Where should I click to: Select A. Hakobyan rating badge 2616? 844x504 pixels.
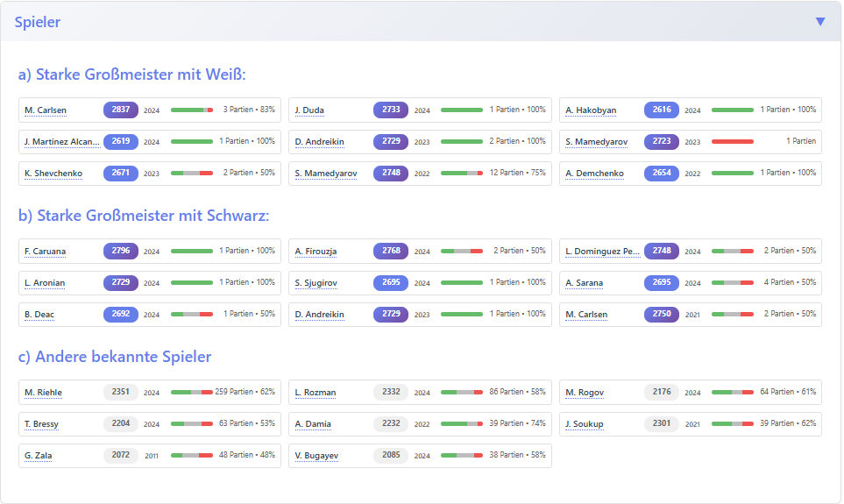(661, 110)
